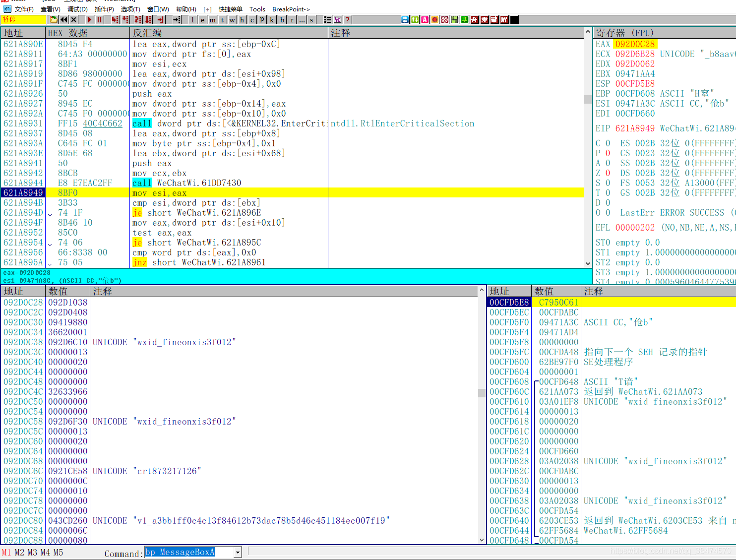Show Executable modules with 'e' button
The height and width of the screenshot is (560, 736).
203,20
